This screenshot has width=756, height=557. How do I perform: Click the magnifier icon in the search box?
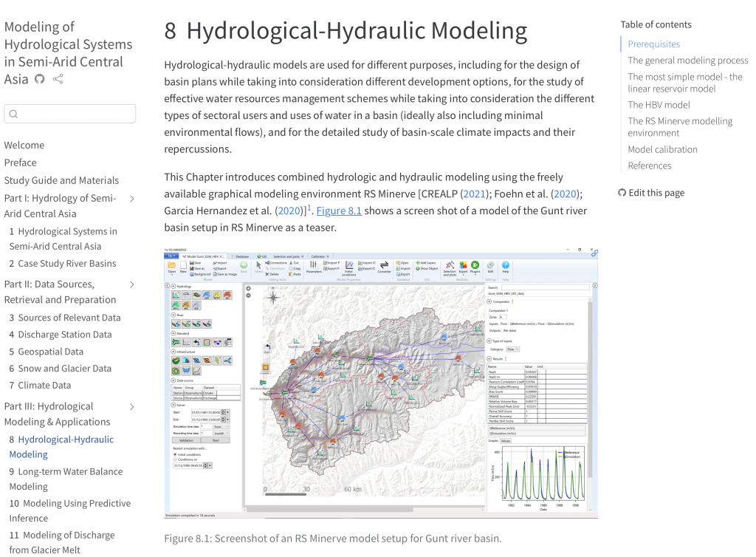(13, 114)
